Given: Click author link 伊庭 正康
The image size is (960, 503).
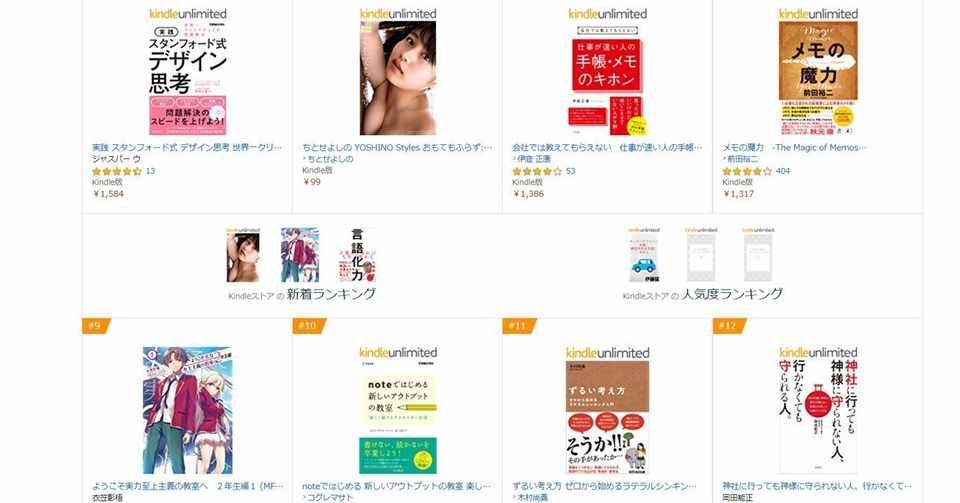Looking at the screenshot, I should (534, 158).
